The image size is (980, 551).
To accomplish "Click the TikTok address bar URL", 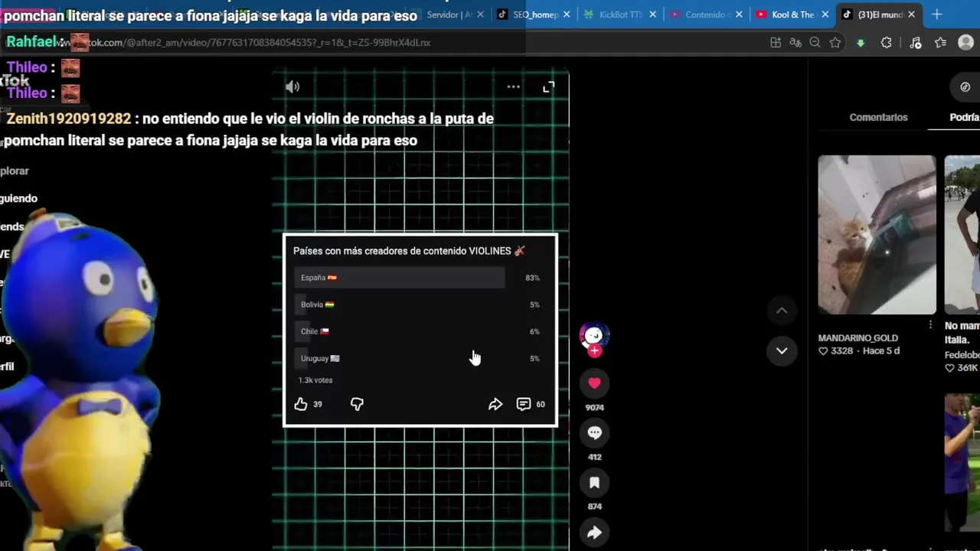I will (259, 43).
